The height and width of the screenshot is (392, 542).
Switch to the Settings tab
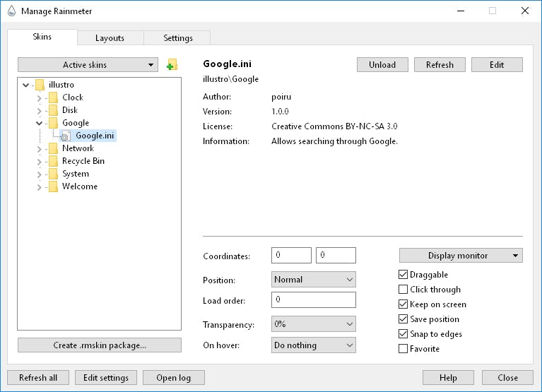[177, 38]
